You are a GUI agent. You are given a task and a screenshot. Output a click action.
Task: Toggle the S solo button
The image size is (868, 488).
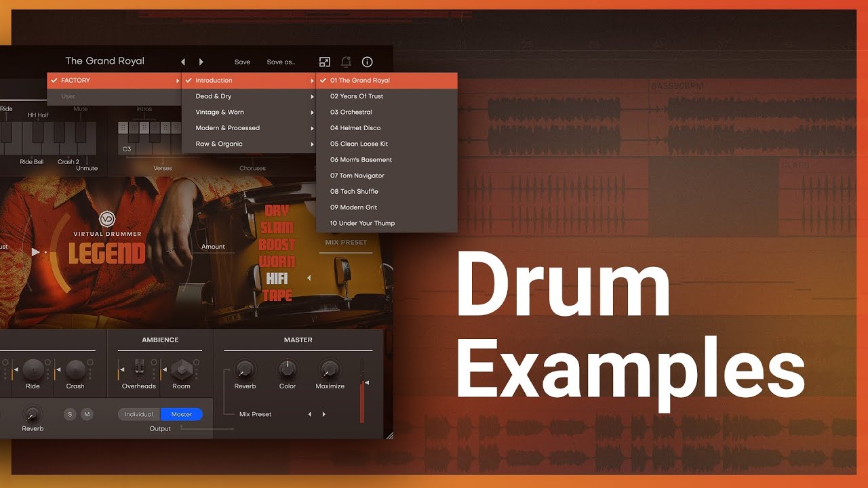pos(70,414)
